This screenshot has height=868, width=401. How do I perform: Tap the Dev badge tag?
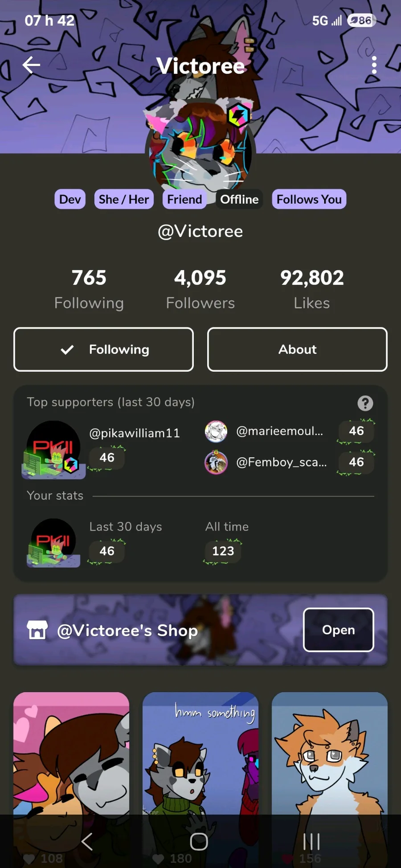click(70, 199)
